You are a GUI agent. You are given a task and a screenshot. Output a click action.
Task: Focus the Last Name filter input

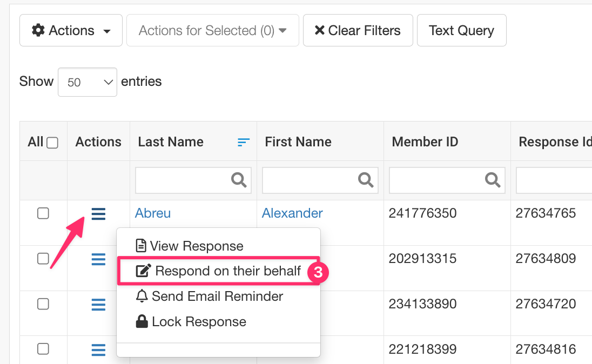click(x=193, y=180)
